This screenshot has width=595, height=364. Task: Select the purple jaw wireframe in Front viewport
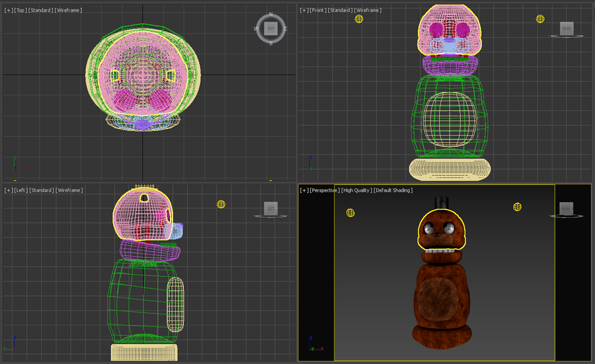point(450,67)
